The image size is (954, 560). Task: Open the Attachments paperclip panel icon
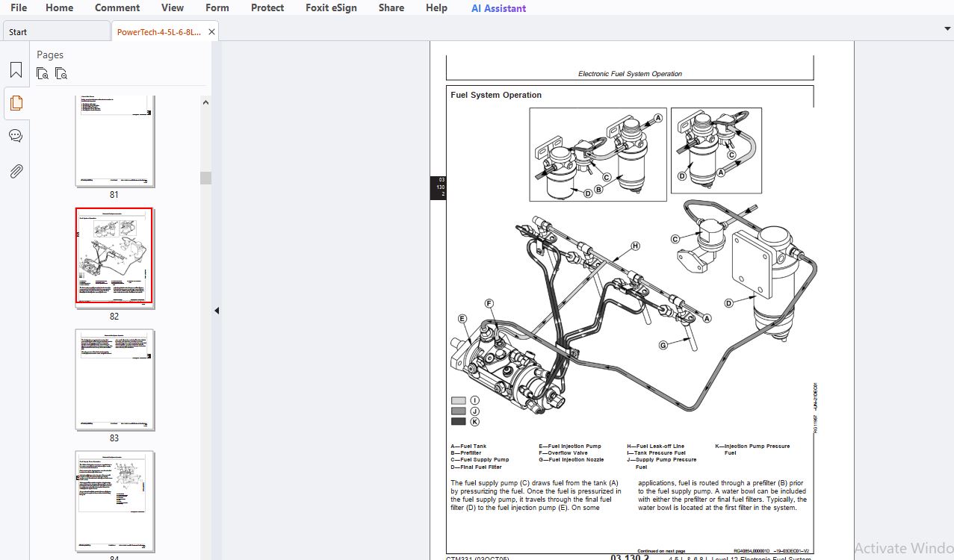point(16,171)
